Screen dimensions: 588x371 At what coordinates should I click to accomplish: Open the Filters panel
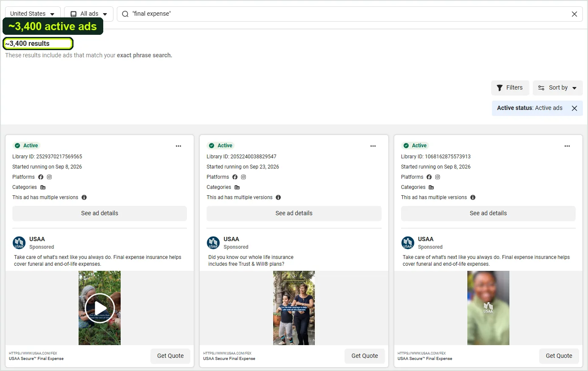coord(510,88)
